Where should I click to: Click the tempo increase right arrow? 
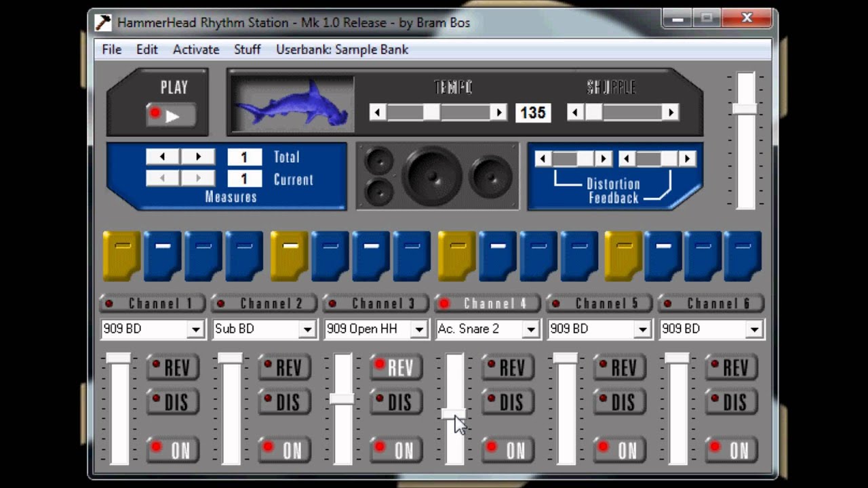[499, 113]
